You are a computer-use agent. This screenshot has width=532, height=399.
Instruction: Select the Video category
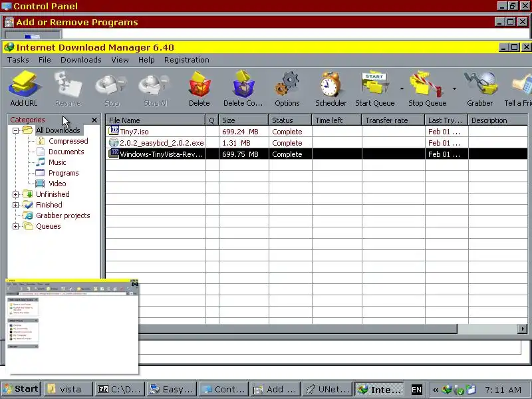coord(57,184)
